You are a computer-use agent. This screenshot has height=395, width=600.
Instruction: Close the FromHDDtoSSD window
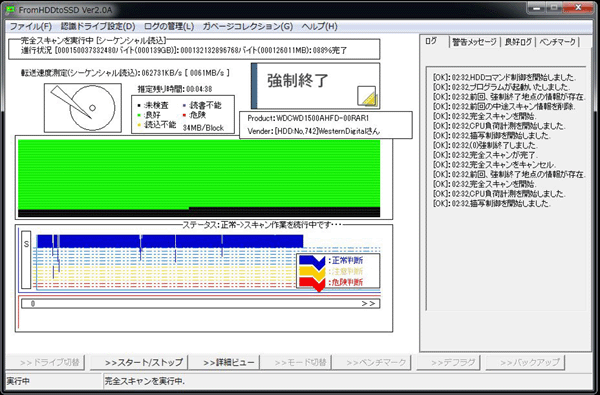pos(578,7)
